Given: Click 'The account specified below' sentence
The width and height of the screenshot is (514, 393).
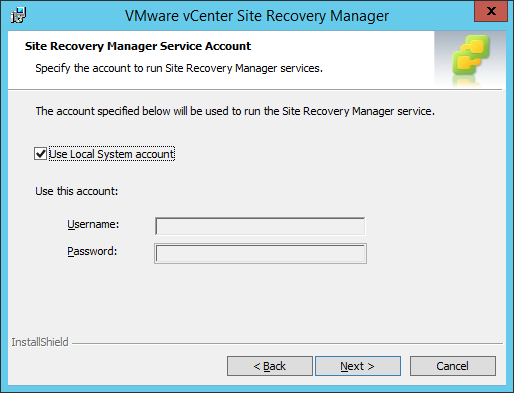Looking at the screenshot, I should coord(235,111).
